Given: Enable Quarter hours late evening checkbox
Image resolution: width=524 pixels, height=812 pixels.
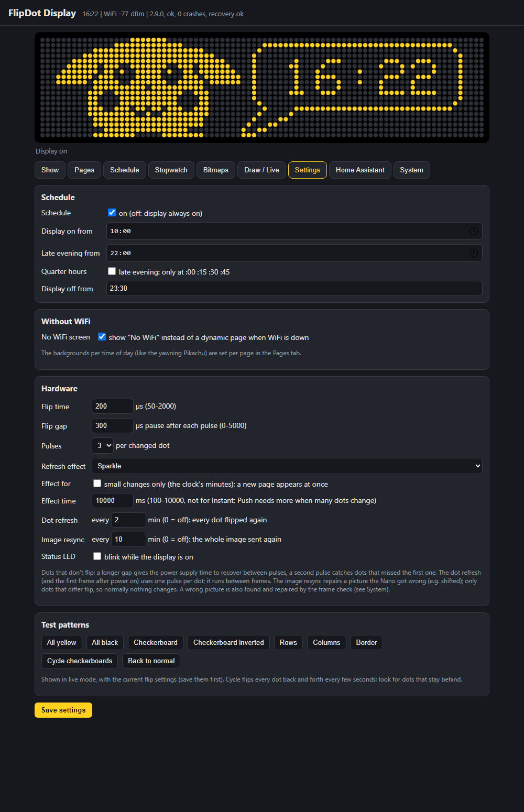Looking at the screenshot, I should [x=112, y=271].
